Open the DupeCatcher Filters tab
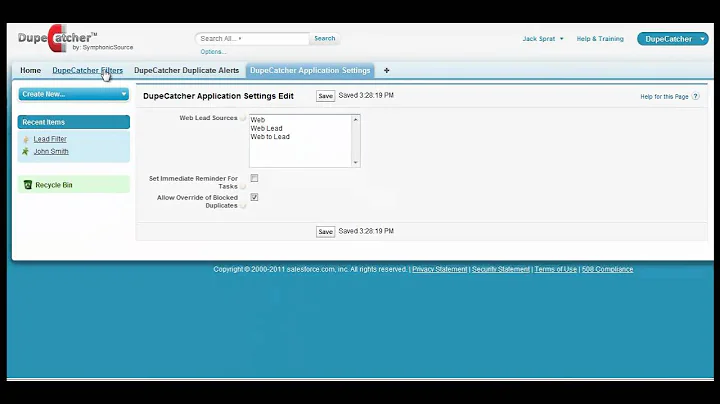This screenshot has height=404, width=720. [88, 70]
